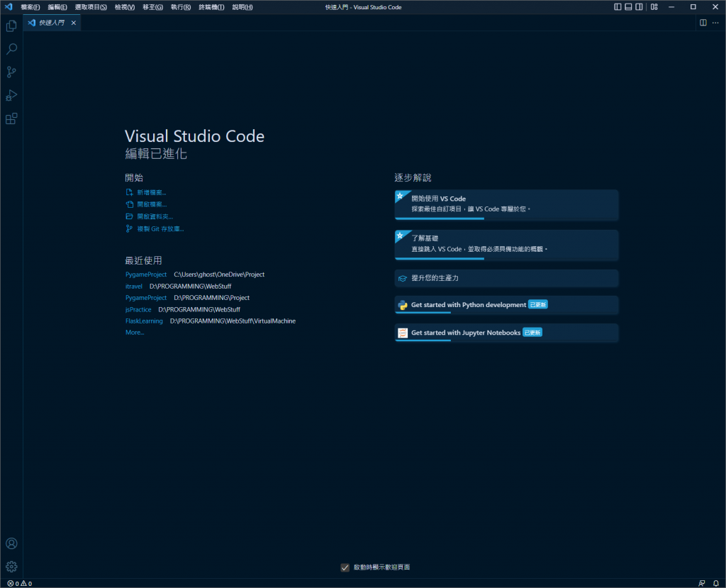Open Get started with Python development walkthrough
726x588 pixels.
[506, 305]
